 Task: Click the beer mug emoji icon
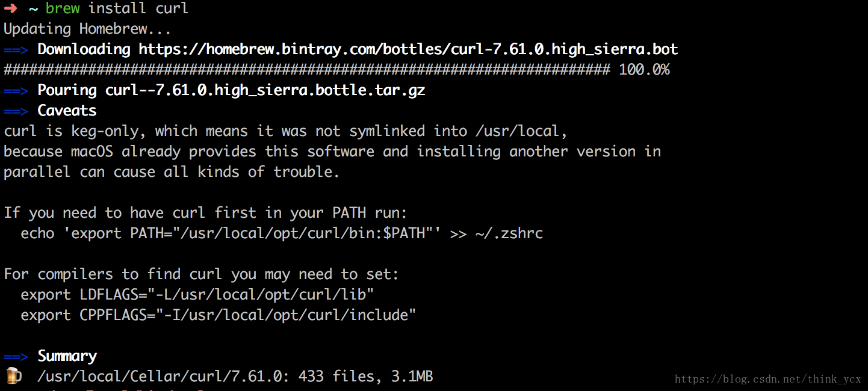[13, 376]
